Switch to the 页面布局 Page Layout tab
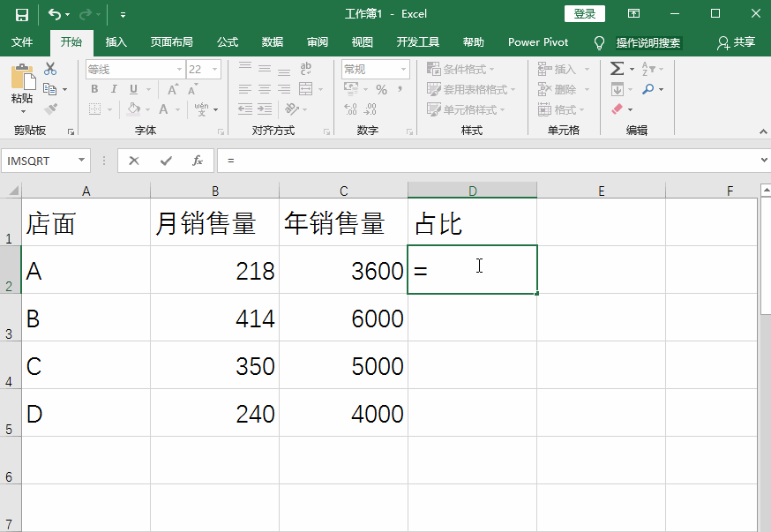Viewport: 771px width, 532px height. 172,42
